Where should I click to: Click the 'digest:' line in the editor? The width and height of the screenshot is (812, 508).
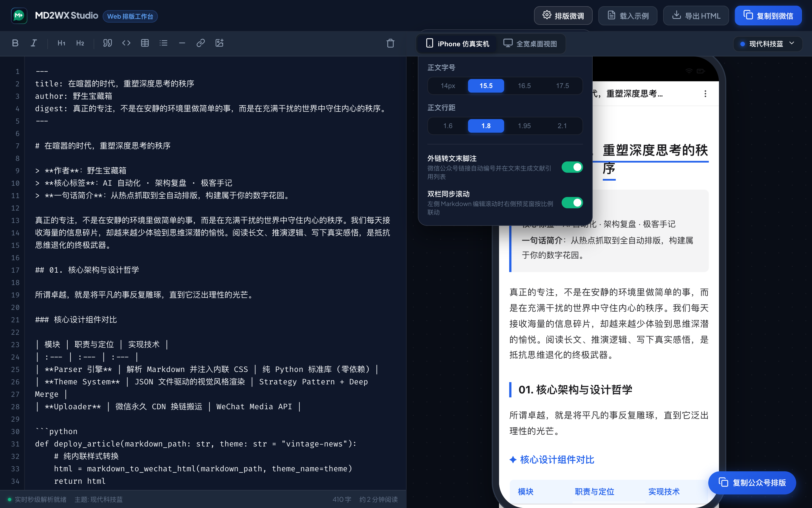(x=212, y=109)
